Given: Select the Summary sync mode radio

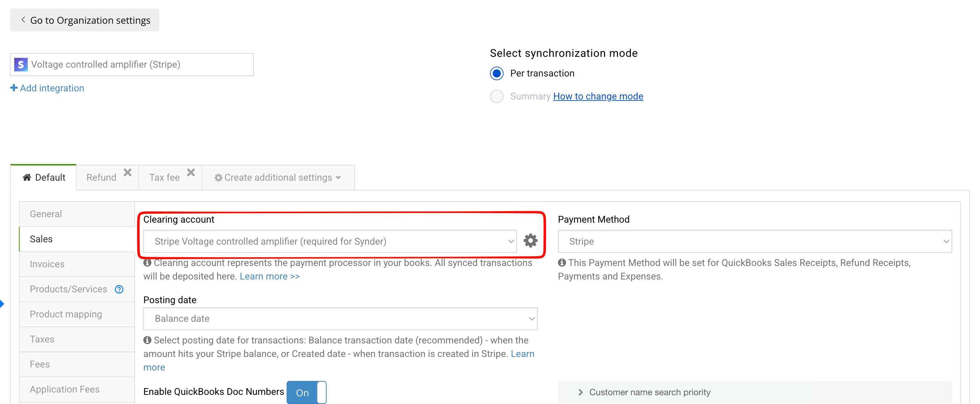Looking at the screenshot, I should 496,96.
